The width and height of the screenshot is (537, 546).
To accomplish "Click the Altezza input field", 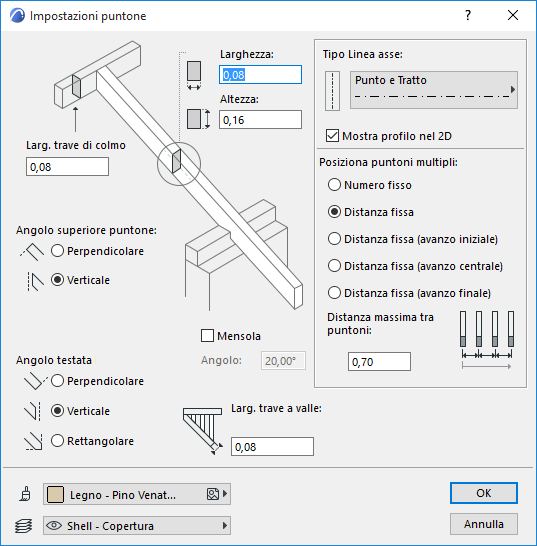I will coord(260,120).
